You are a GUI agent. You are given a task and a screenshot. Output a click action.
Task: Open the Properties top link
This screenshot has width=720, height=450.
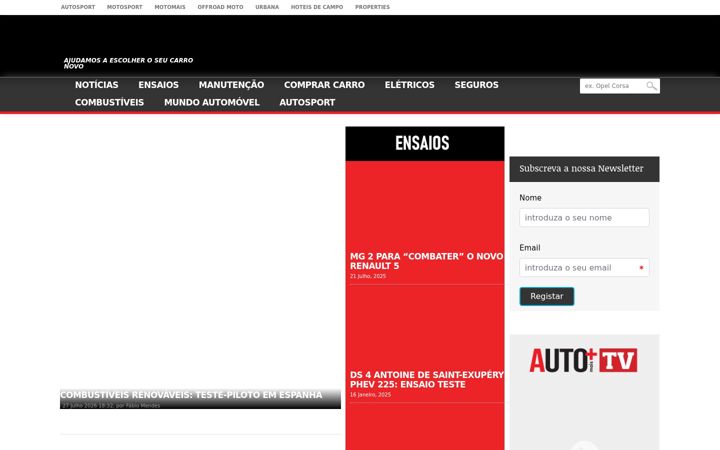coord(372,7)
